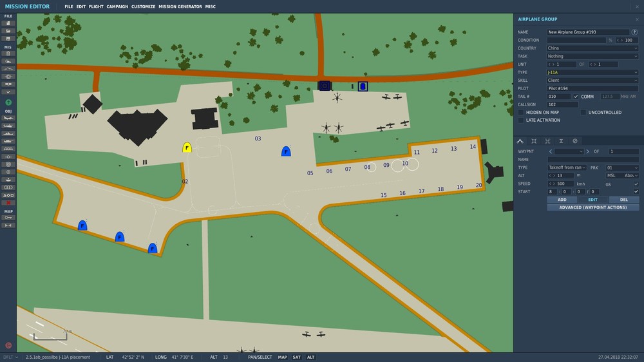
Task: Go to previous waypoint arrow
Action: click(x=551, y=151)
